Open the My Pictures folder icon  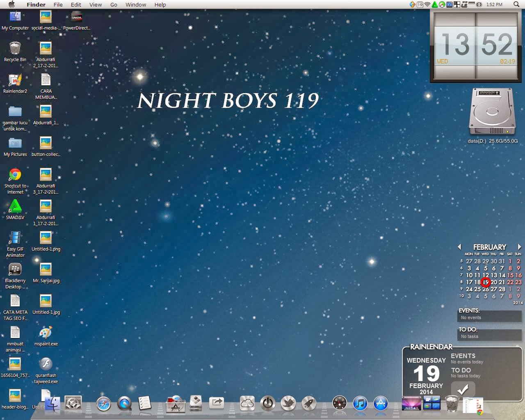point(15,143)
